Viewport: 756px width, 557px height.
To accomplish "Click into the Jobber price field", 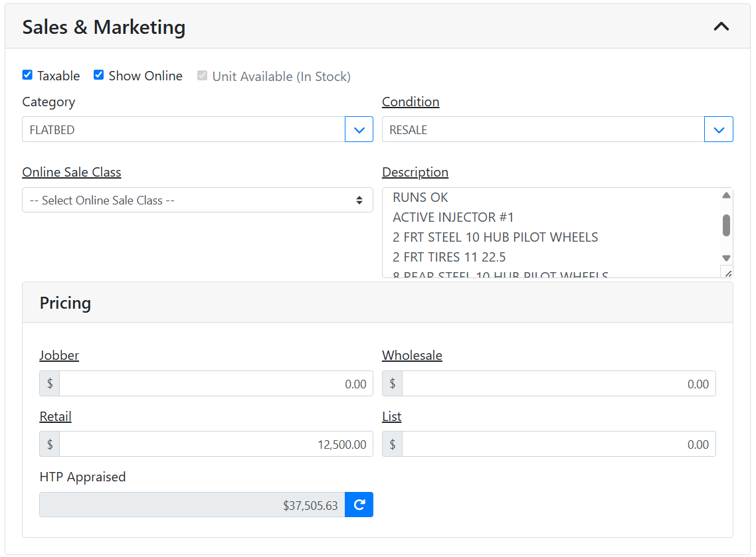I will tap(216, 384).
